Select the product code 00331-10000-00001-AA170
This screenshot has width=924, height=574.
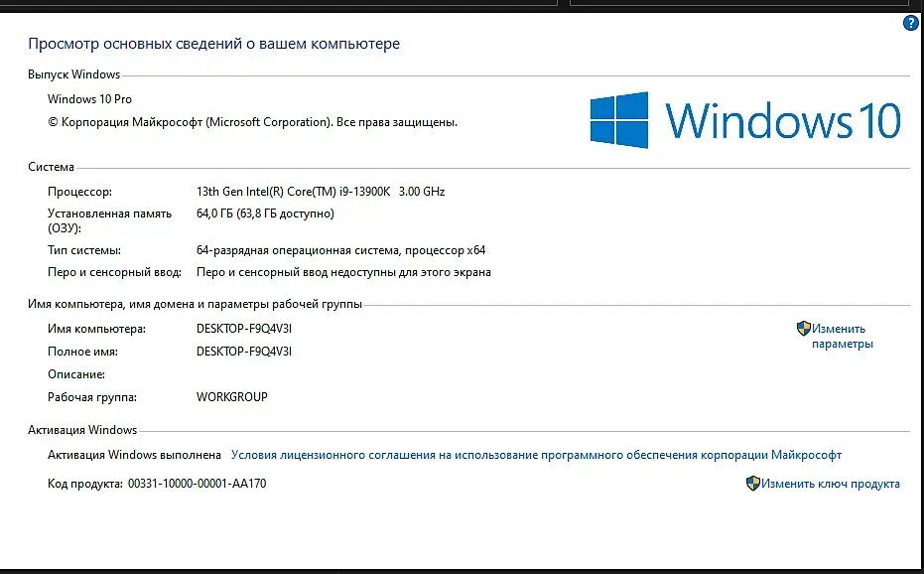click(197, 484)
